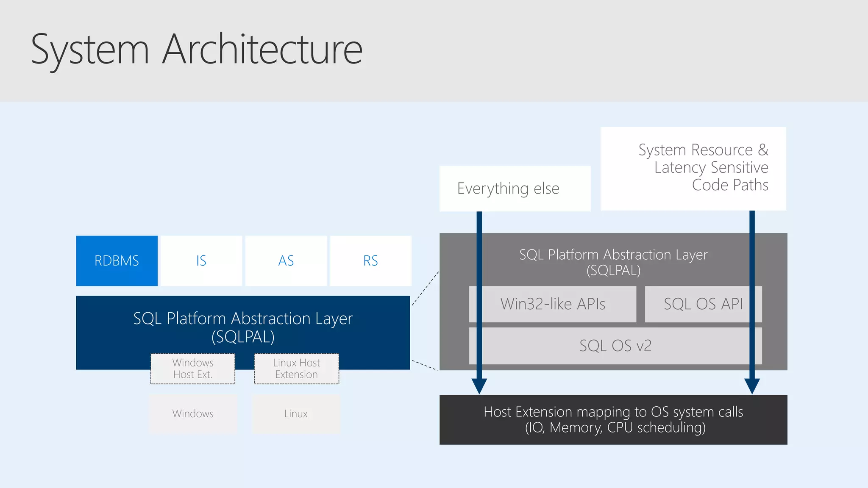Select the Linux OS box

296,413
